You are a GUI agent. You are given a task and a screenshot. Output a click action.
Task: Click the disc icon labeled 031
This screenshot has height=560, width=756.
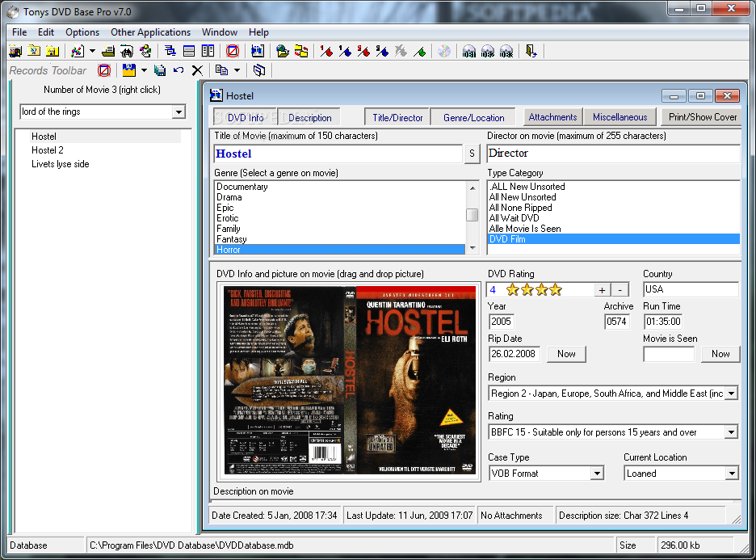[x=469, y=51]
